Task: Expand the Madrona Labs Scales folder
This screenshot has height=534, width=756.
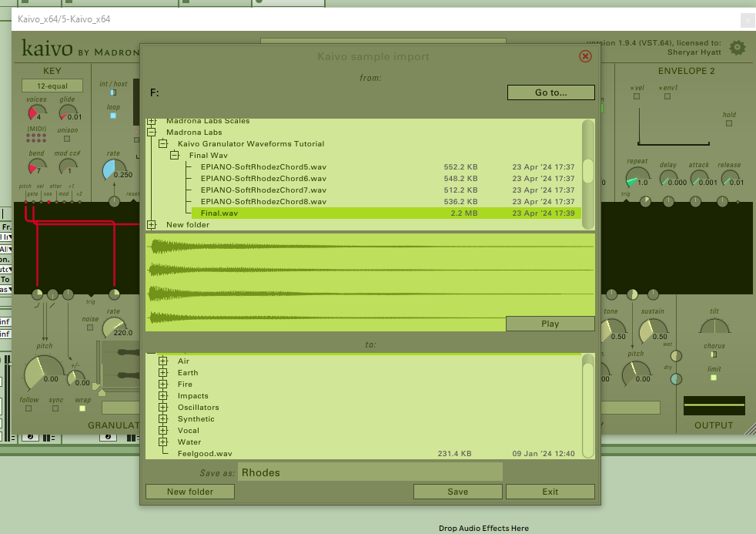Action: (x=152, y=121)
